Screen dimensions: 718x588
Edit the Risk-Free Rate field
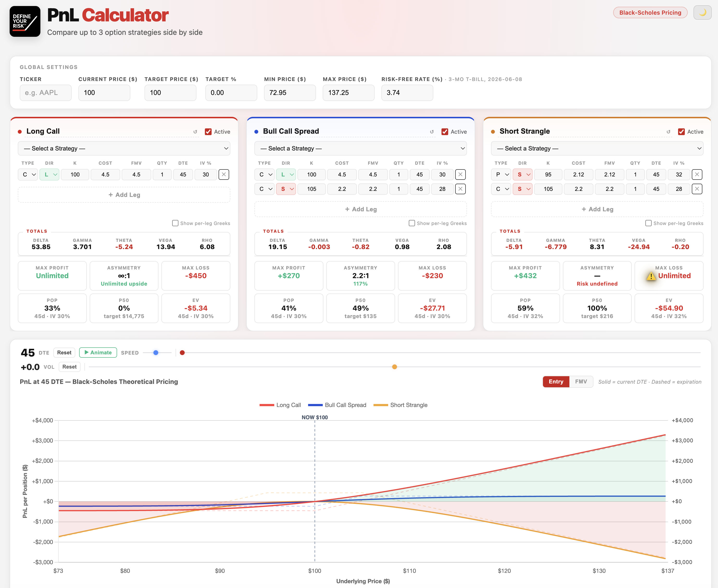pyautogui.click(x=407, y=93)
